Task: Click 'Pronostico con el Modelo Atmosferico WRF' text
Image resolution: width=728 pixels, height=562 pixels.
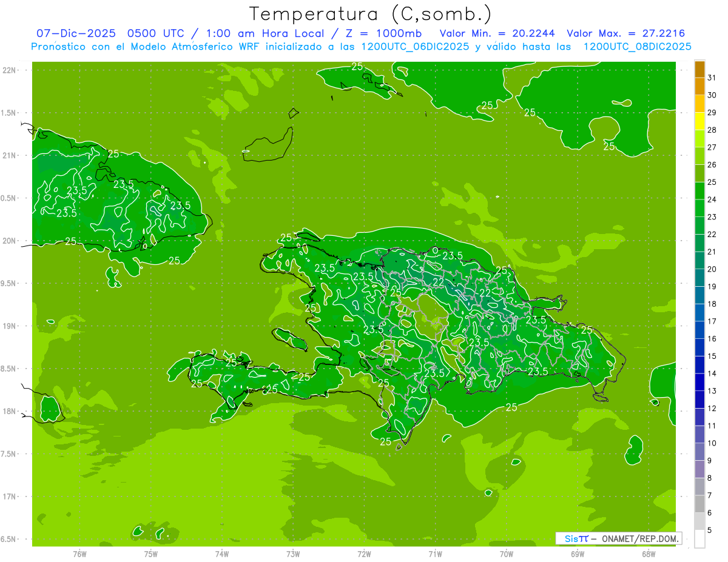Action: point(146,46)
